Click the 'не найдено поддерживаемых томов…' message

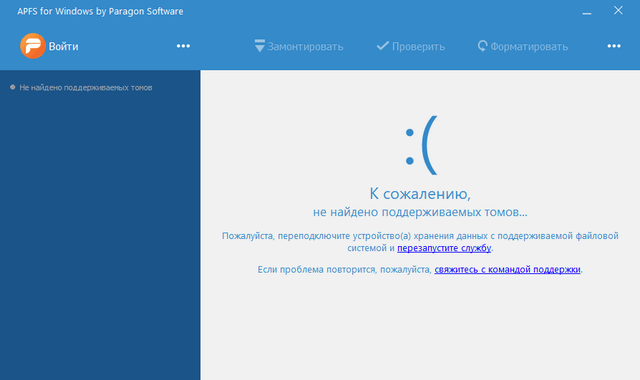(x=420, y=212)
